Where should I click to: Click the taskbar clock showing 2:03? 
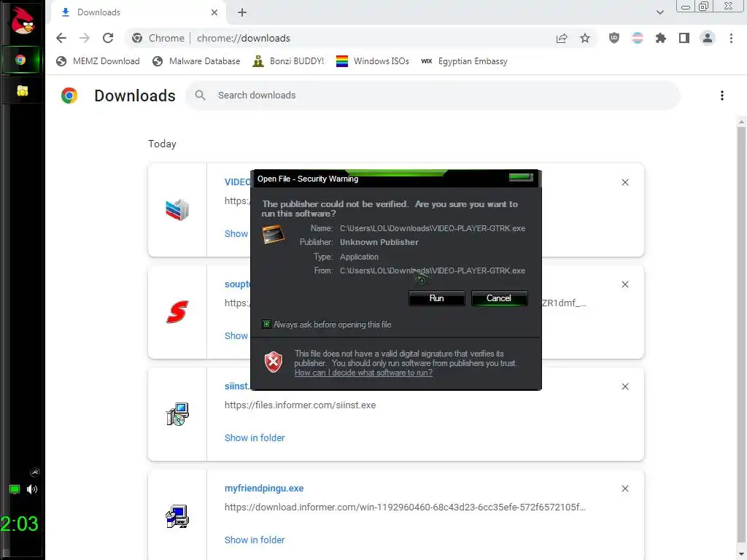tap(20, 524)
